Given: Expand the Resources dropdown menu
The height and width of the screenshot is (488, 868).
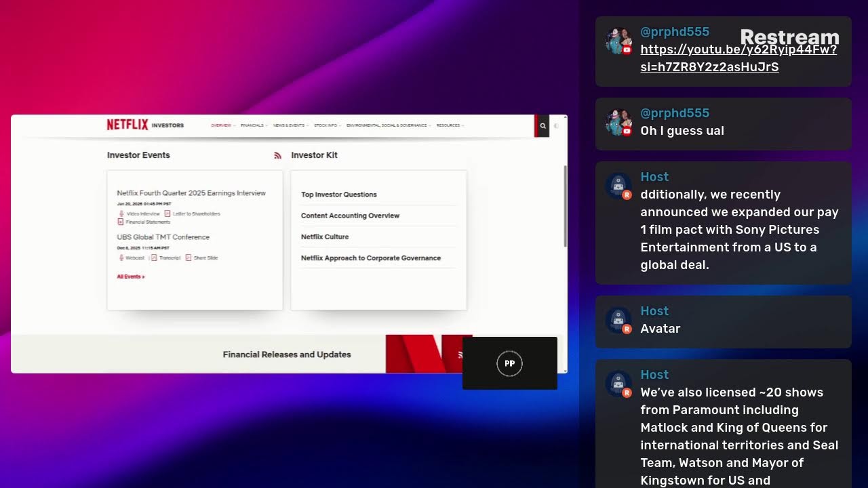Looking at the screenshot, I should click(450, 125).
